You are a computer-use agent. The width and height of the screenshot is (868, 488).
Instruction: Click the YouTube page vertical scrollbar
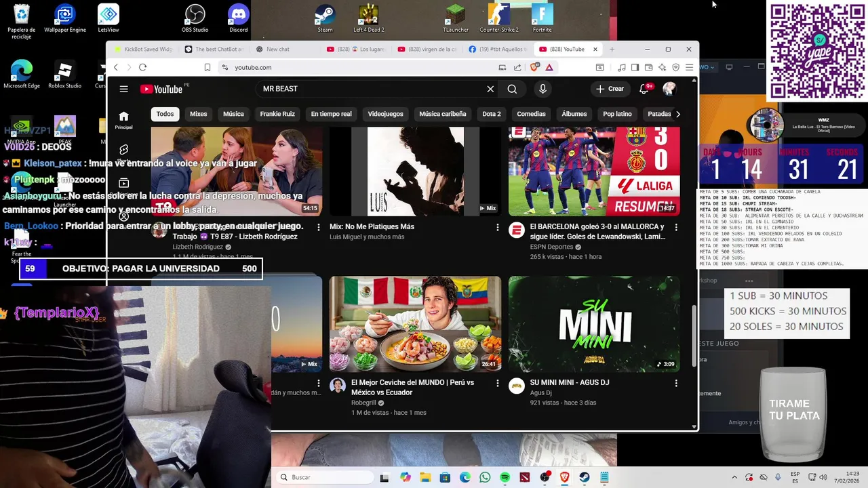click(x=694, y=335)
